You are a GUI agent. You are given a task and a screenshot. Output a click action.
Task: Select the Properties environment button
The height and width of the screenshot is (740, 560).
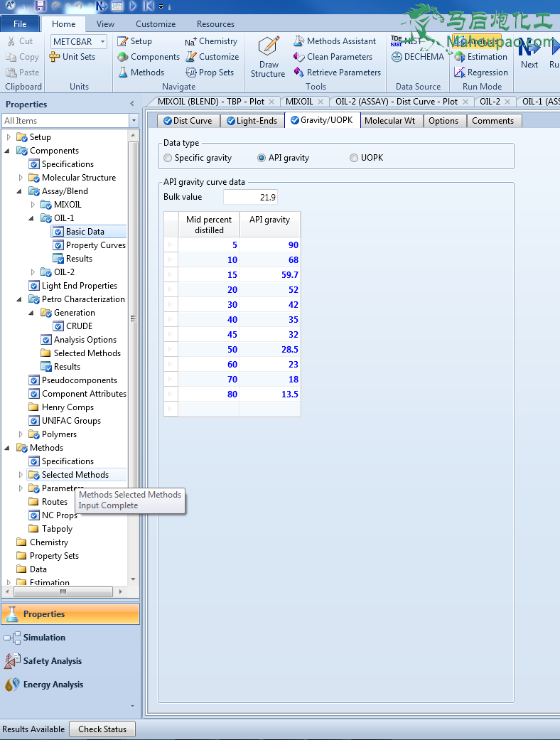[71, 614]
